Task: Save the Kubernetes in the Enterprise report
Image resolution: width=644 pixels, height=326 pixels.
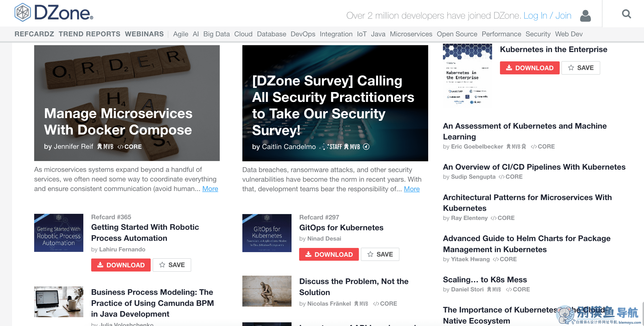Action: pyautogui.click(x=581, y=68)
